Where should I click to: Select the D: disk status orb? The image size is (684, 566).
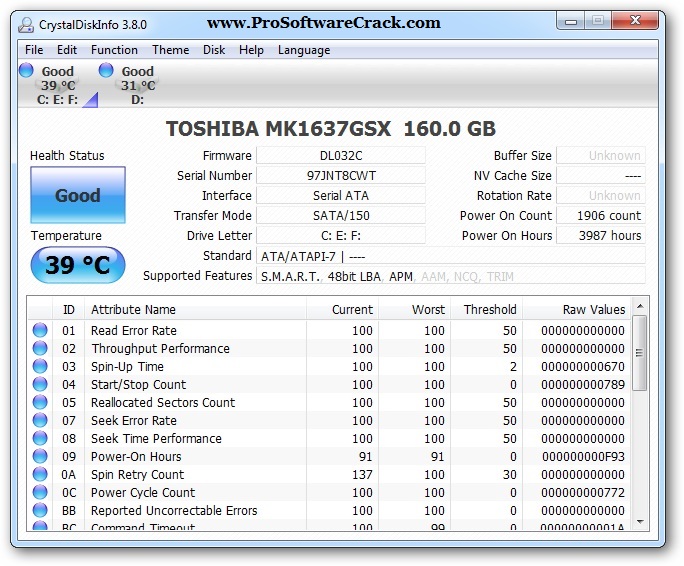click(106, 70)
